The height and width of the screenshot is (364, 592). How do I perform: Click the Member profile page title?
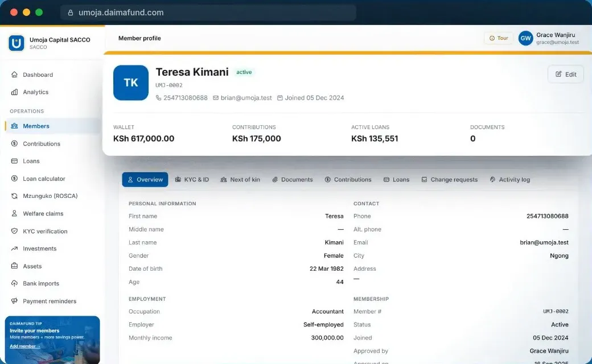(139, 38)
